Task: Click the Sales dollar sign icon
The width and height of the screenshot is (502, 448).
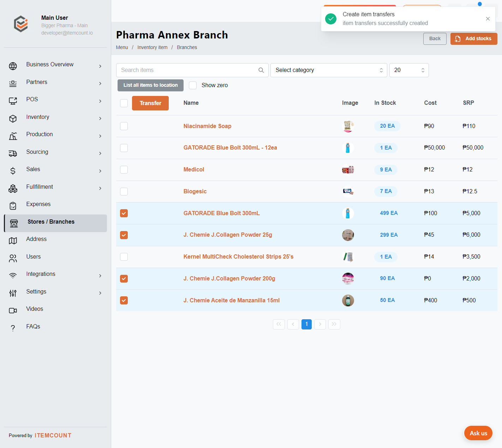Action: tap(13, 171)
